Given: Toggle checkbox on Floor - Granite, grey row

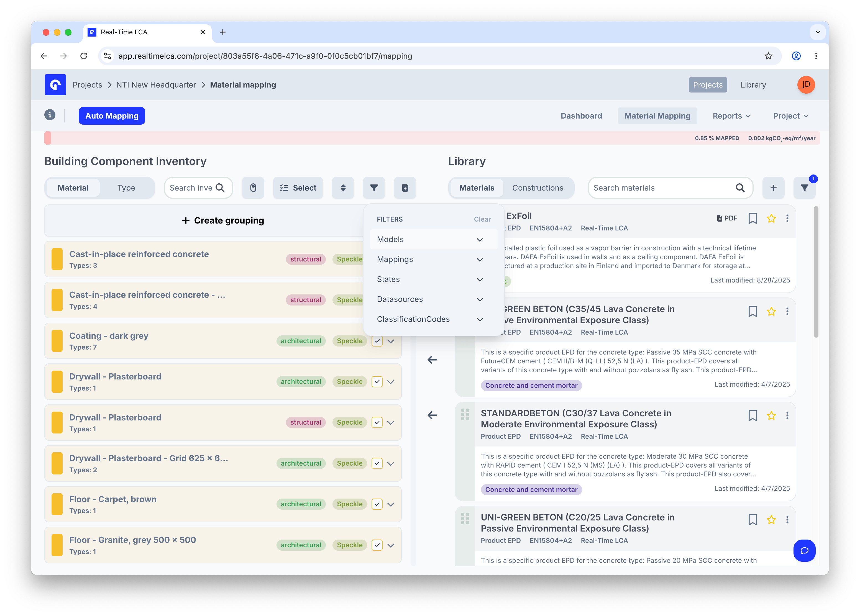Looking at the screenshot, I should pyautogui.click(x=377, y=545).
